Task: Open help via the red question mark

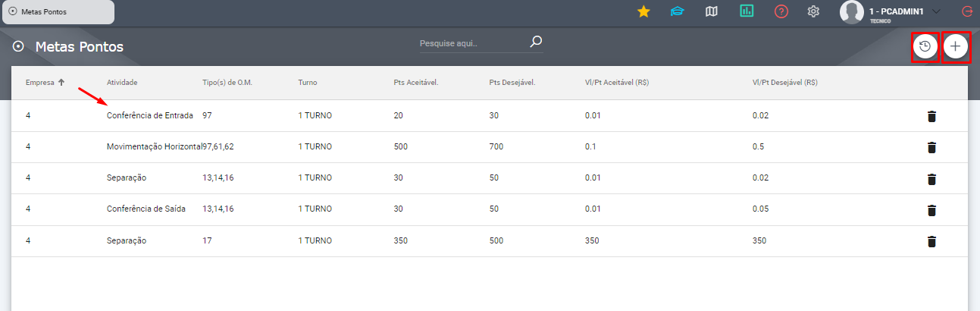Action: (x=781, y=11)
